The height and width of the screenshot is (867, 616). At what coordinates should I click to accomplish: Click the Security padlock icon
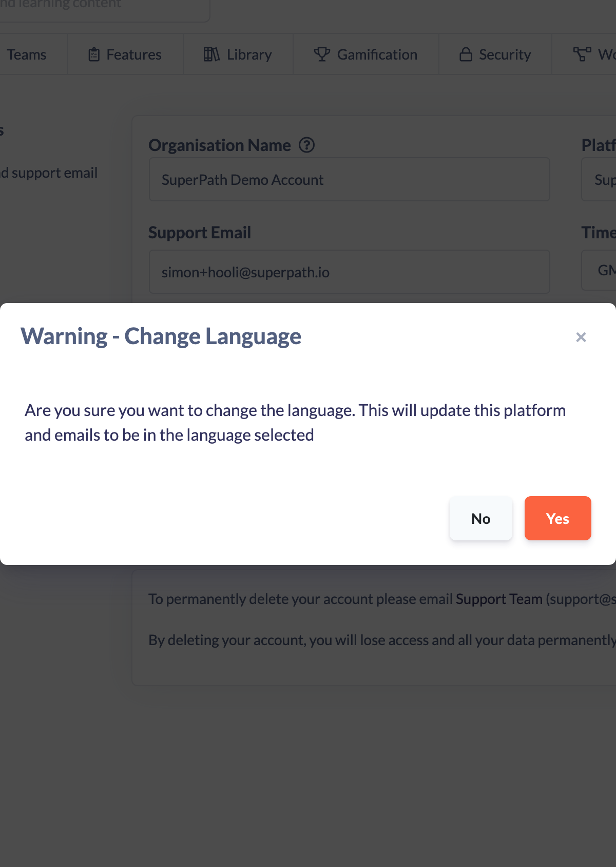[x=466, y=54]
